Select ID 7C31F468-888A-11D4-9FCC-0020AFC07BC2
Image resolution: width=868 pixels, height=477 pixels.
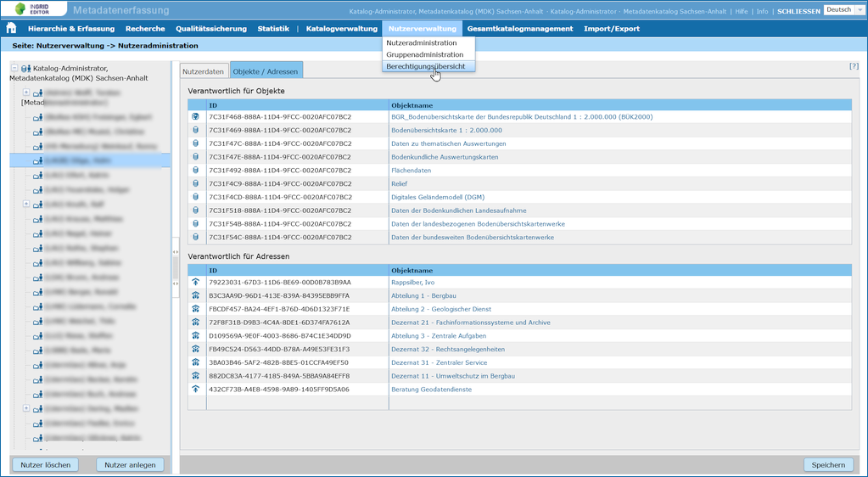(x=279, y=117)
